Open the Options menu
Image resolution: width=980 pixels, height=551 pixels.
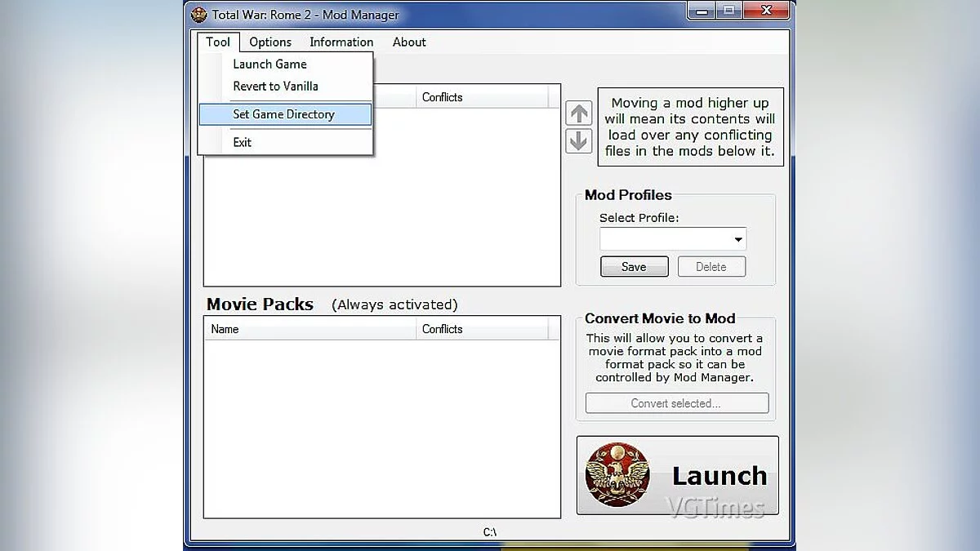(270, 42)
